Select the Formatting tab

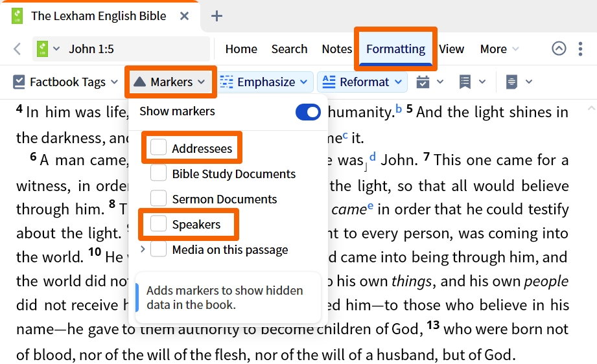395,49
